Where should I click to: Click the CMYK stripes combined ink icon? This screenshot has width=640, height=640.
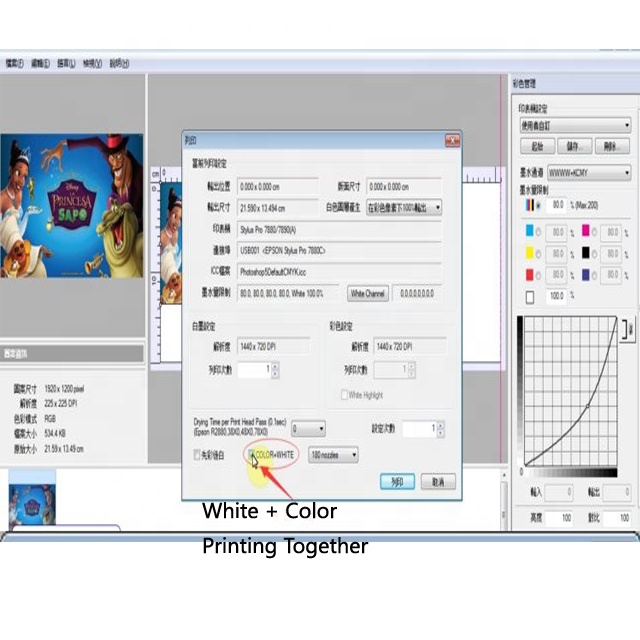[x=529, y=205]
